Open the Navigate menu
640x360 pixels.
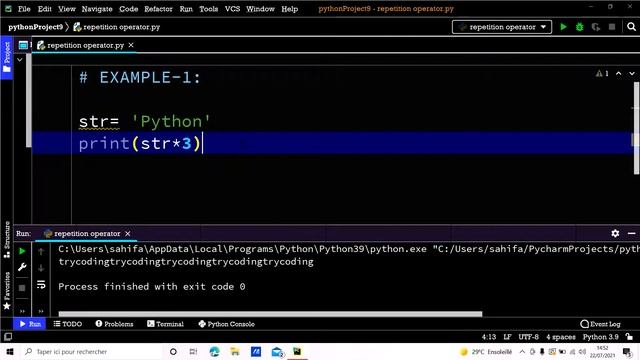97,9
